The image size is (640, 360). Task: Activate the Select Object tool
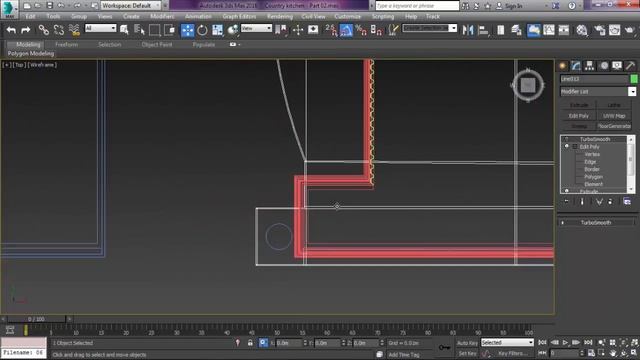click(x=124, y=30)
